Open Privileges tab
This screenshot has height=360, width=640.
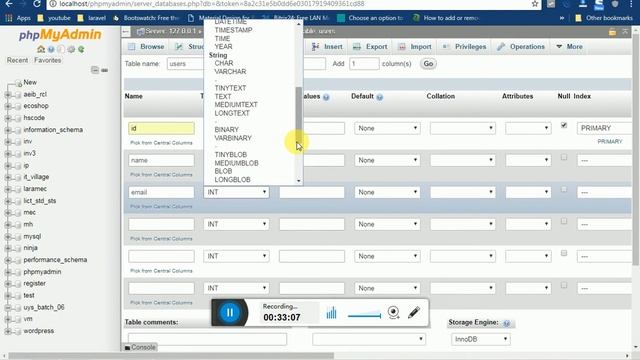[464, 47]
